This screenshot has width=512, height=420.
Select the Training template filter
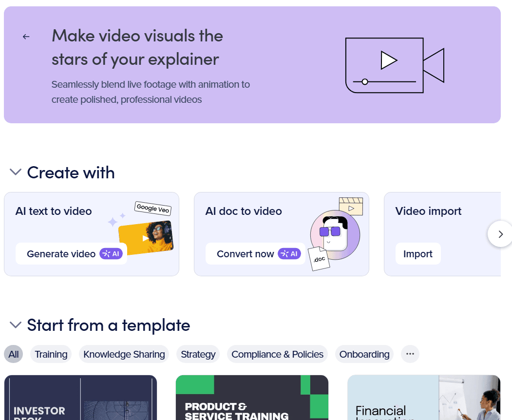click(51, 354)
